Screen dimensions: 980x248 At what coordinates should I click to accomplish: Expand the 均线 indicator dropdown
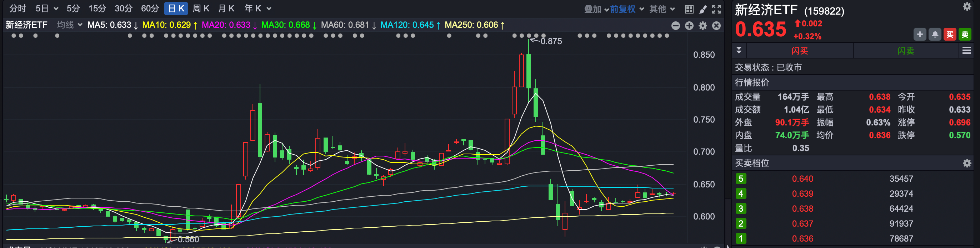[70, 25]
